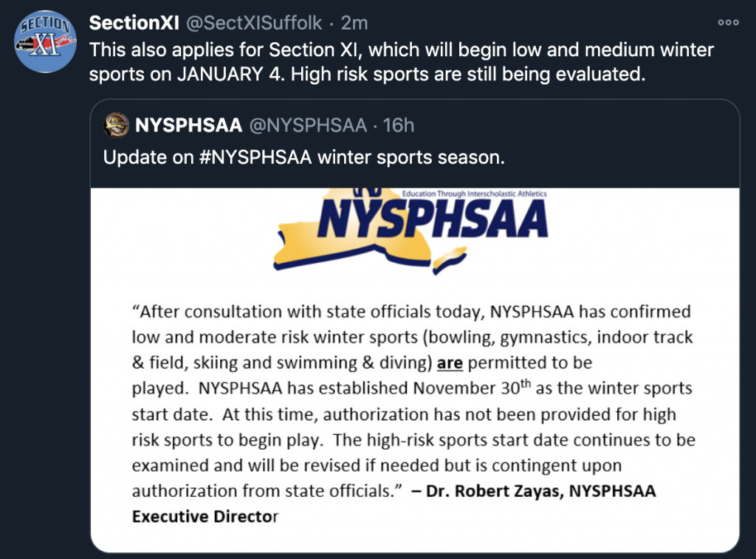Viewport: 756px width, 559px height.
Task: Click the Dr. Robert Zayas signature line
Action: click(532, 491)
